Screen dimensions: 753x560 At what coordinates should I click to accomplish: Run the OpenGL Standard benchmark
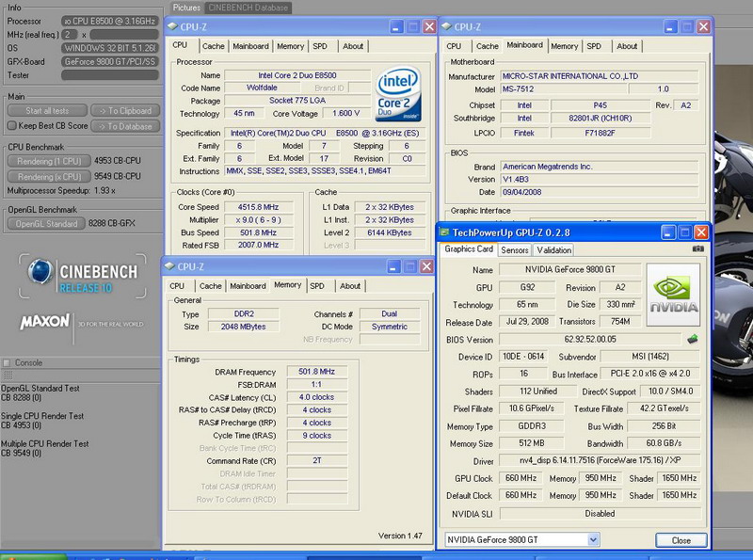click(x=48, y=224)
